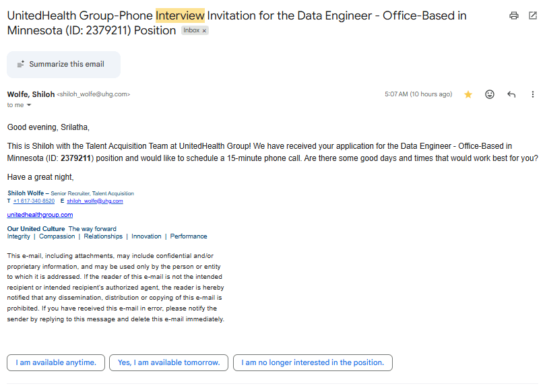Choose reply 'I am no longer interested in the position.'

pos(313,362)
